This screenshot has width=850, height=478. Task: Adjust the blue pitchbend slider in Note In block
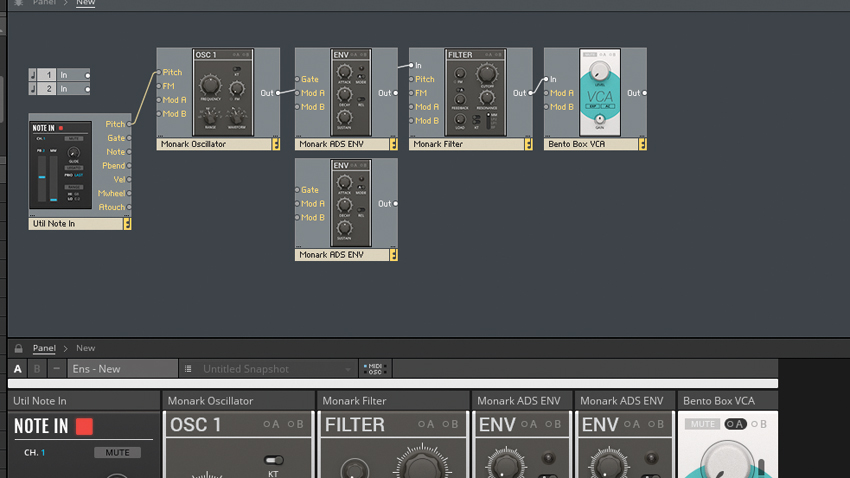[42, 177]
